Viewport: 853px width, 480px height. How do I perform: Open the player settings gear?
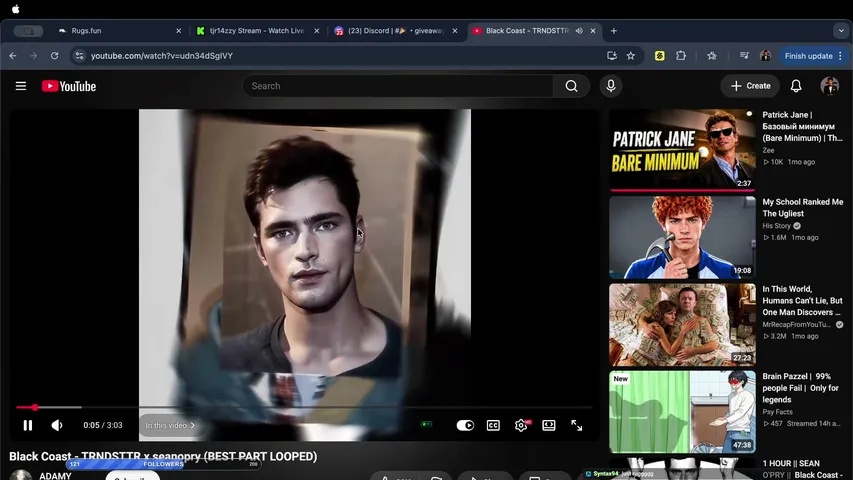tap(521, 425)
